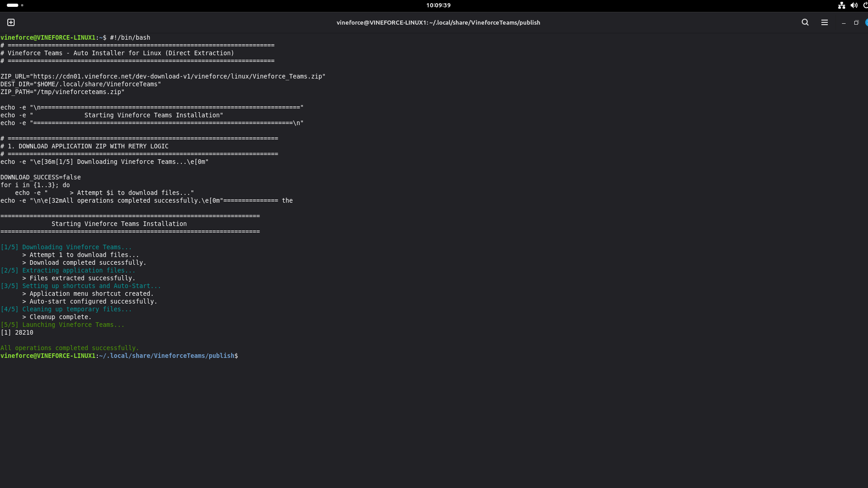Open the terminal hamburger menu
The image size is (868, 488).
tap(825, 22)
